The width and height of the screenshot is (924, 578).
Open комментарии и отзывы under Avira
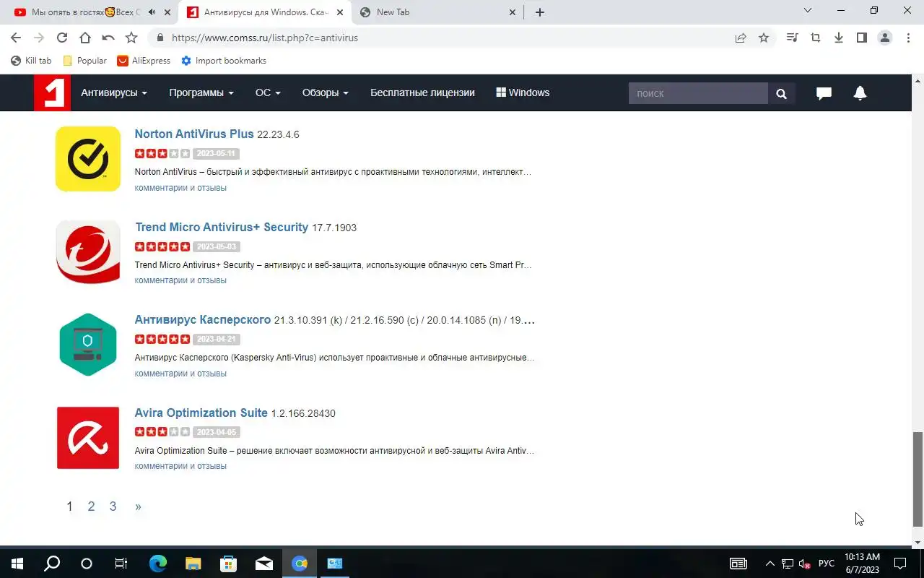point(180,466)
